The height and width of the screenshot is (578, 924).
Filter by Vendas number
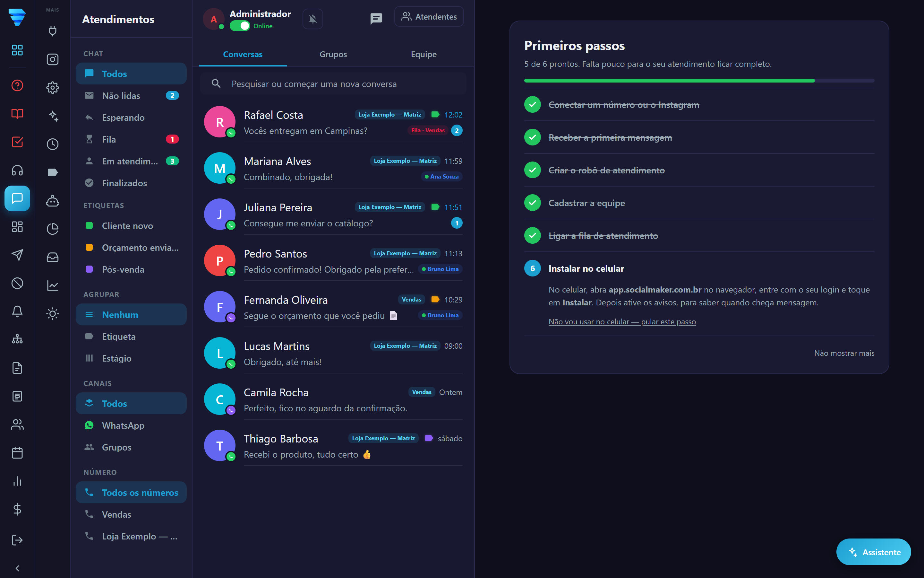tap(131, 514)
